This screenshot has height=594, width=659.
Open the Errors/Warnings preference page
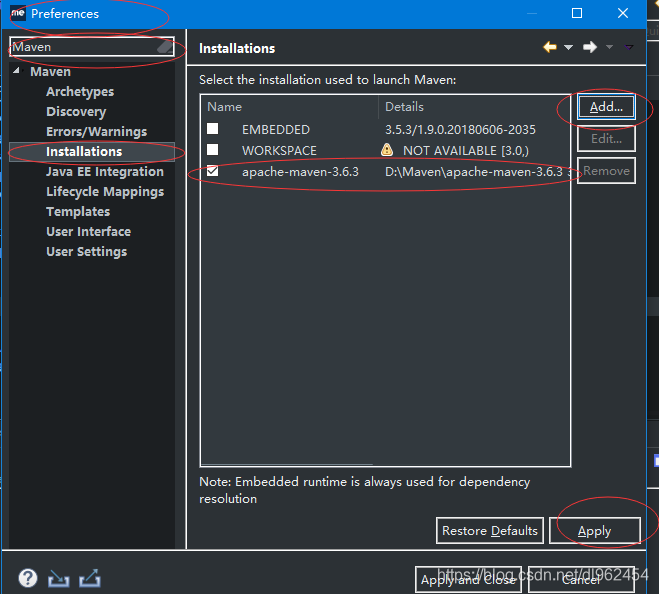(97, 132)
